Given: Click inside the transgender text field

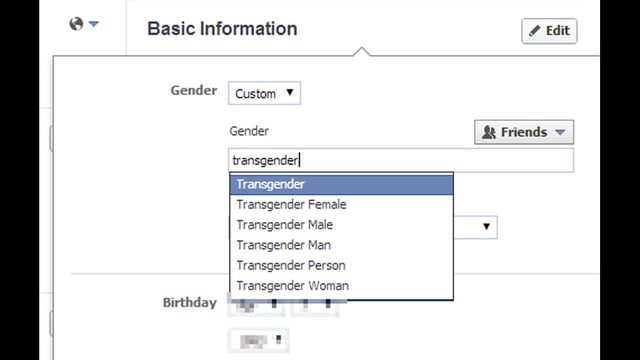Looking at the screenshot, I should pyautogui.click(x=401, y=160).
